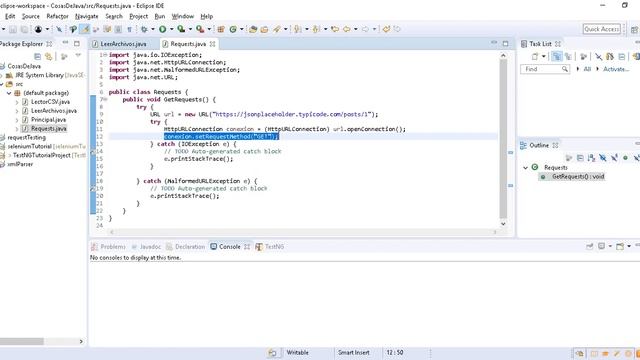The image size is (640, 360).
Task: Open the New Task dropdown arrow
Action: point(544,56)
